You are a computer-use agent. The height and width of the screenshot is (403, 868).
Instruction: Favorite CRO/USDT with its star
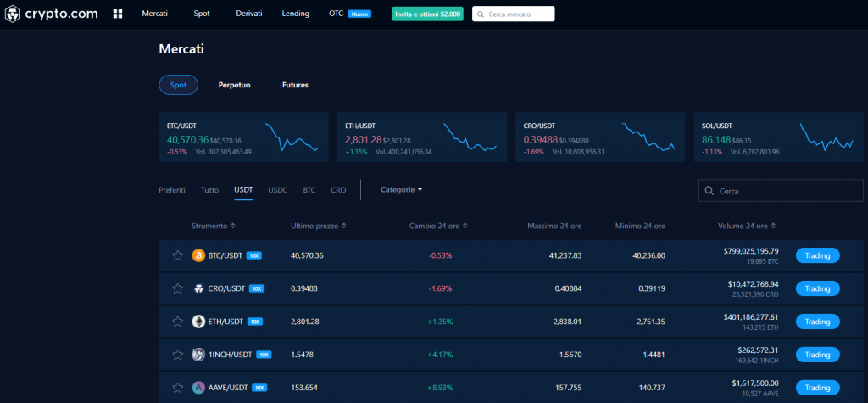(x=178, y=288)
